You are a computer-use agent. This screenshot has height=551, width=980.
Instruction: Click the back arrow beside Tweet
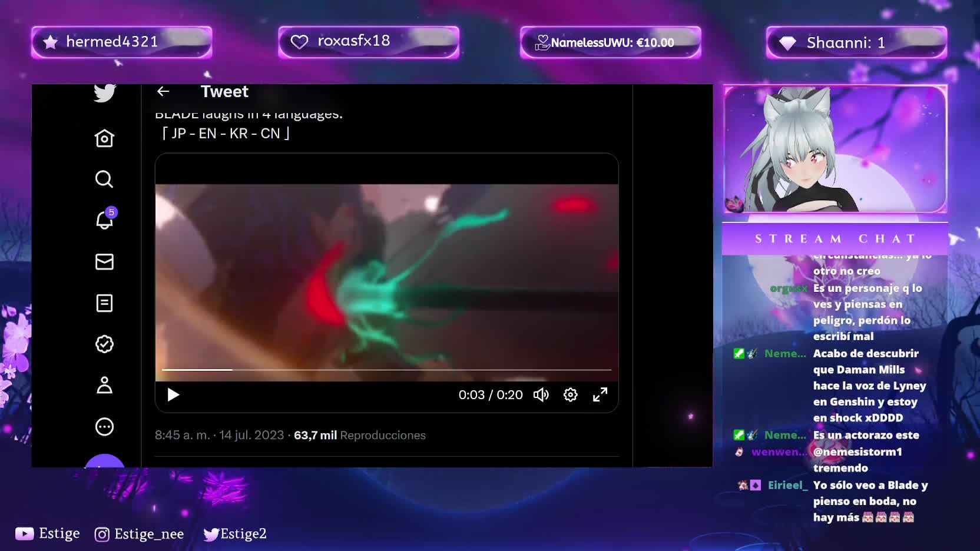tap(163, 91)
